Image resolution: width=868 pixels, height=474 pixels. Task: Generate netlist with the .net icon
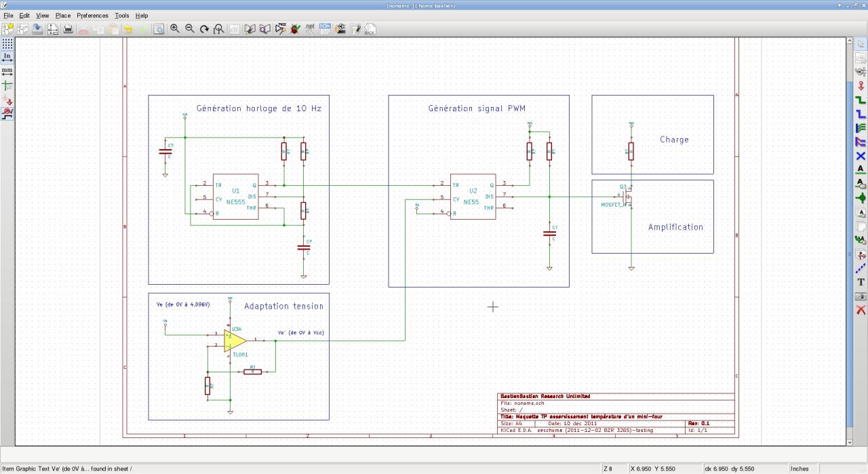[x=310, y=29]
